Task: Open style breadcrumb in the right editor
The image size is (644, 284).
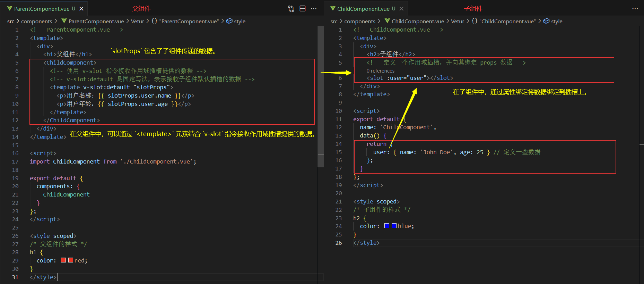Action: tap(557, 21)
